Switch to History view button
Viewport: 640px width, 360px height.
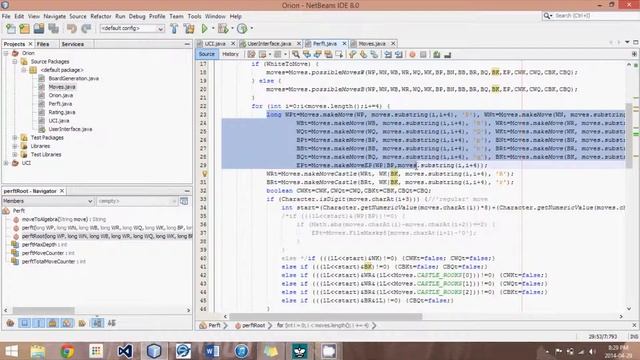[x=230, y=54]
